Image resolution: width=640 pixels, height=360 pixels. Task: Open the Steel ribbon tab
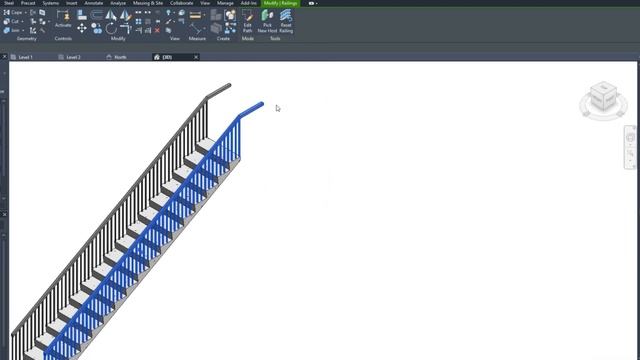9,3
